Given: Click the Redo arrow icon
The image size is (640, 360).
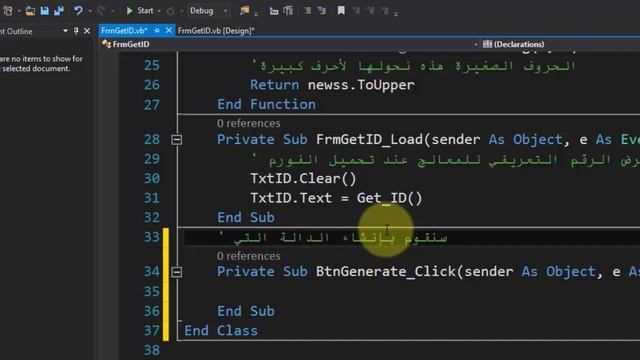Looking at the screenshot, I should 102,11.
